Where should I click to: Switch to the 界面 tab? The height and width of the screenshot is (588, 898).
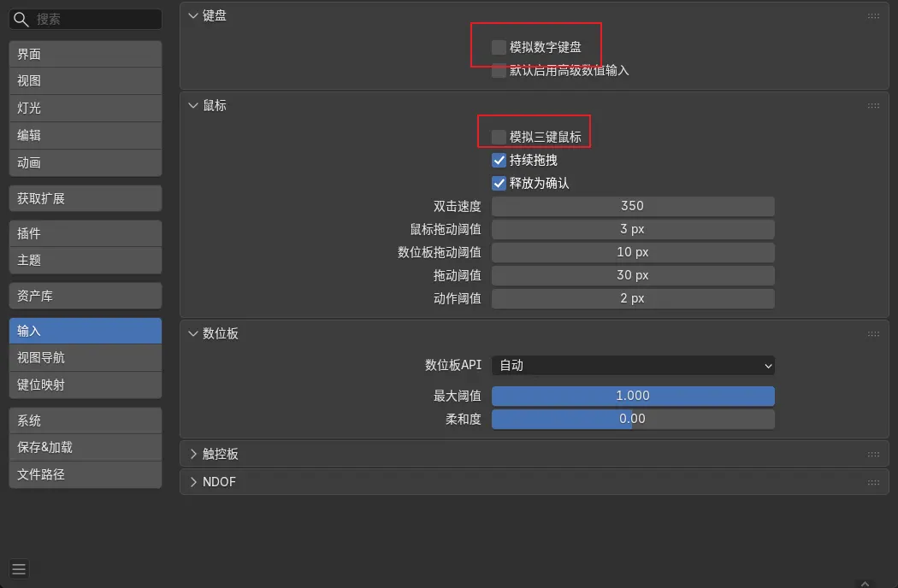tap(86, 55)
